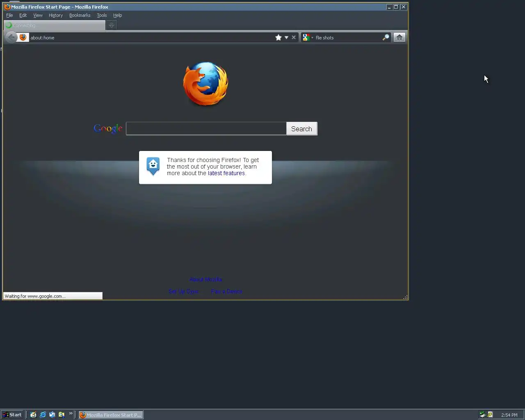Click the 'Waiting for www.google.com...' status text

tap(35, 296)
